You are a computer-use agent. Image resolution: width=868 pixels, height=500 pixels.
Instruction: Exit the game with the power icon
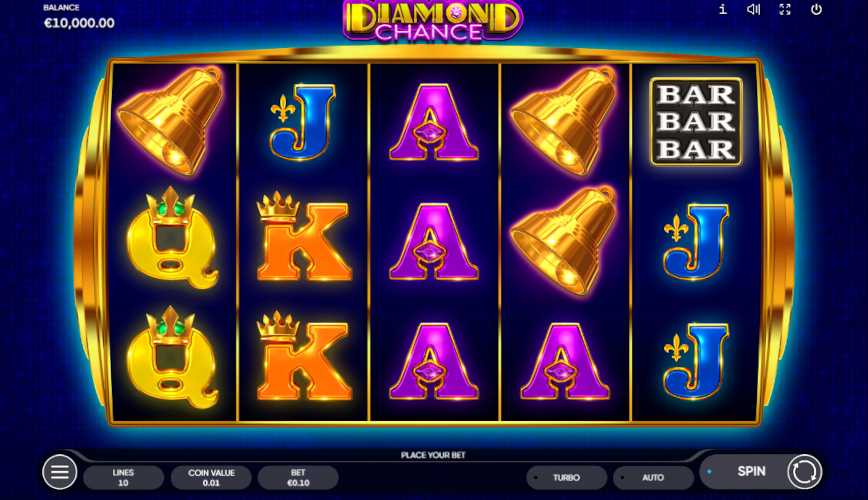pos(816,9)
